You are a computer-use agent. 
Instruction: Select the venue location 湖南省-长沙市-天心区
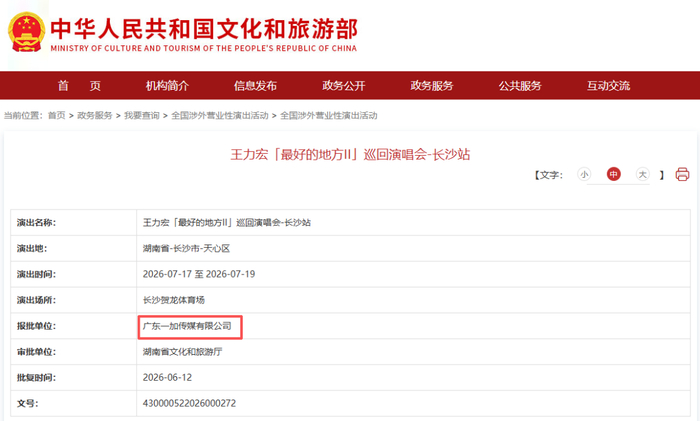tap(186, 248)
